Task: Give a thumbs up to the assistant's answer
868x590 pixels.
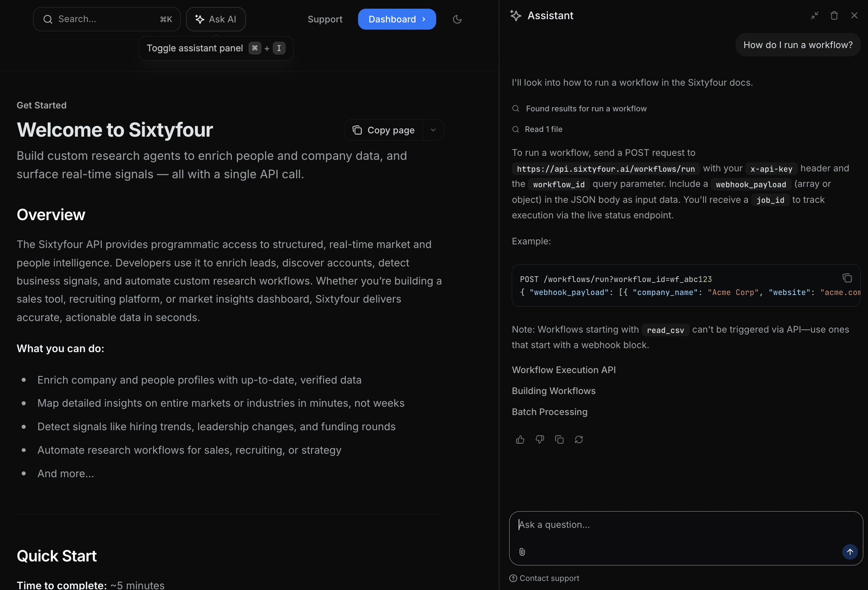Action: point(519,440)
